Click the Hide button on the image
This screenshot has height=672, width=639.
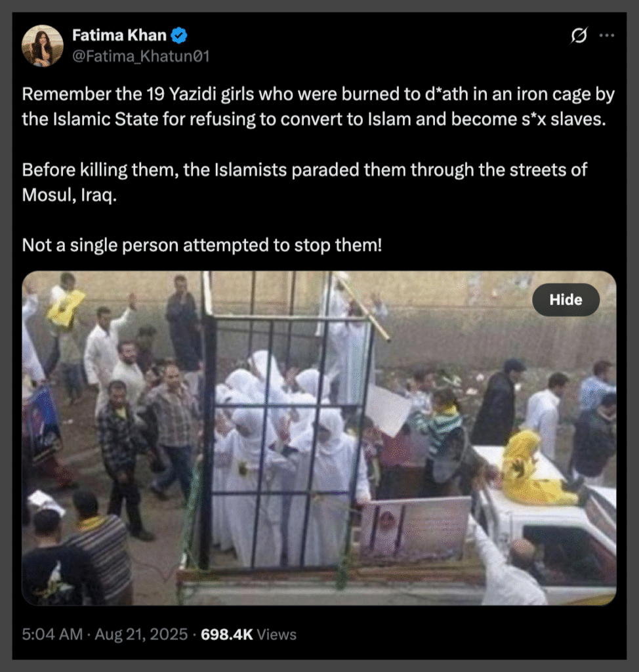[566, 299]
